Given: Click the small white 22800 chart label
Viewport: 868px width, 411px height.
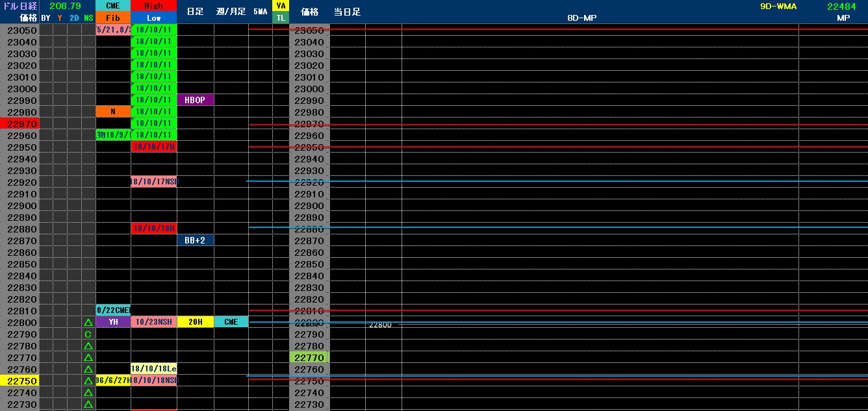Looking at the screenshot, I should click(x=380, y=325).
